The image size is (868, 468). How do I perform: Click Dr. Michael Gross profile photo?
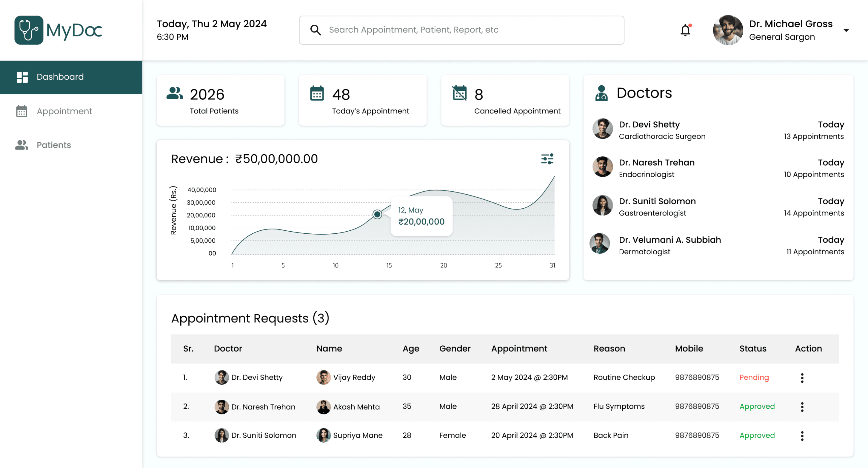728,30
